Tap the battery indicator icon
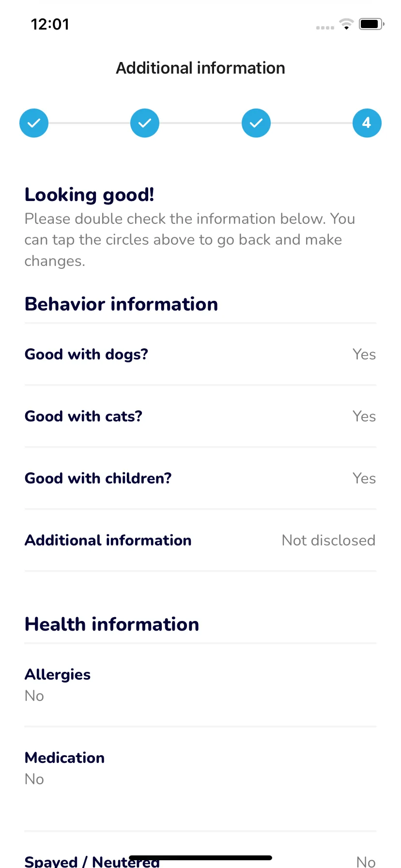Viewport: 401px width, 868px height. click(x=371, y=24)
